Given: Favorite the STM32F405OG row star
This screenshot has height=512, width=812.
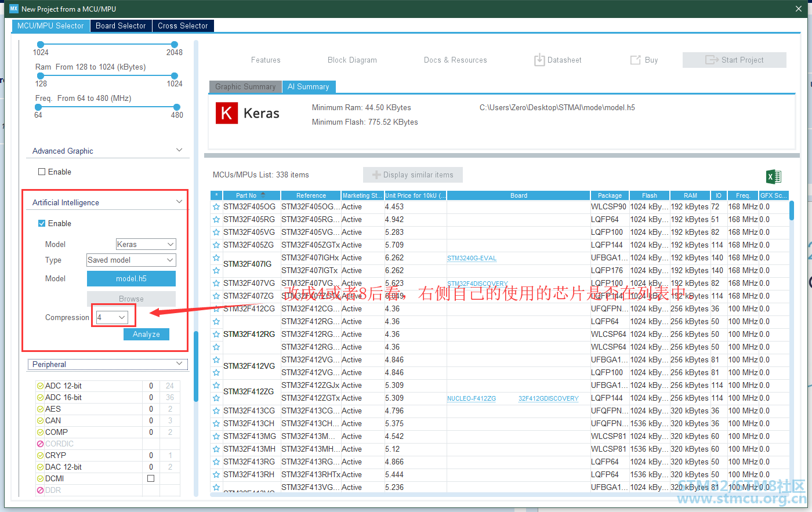Looking at the screenshot, I should [216, 207].
